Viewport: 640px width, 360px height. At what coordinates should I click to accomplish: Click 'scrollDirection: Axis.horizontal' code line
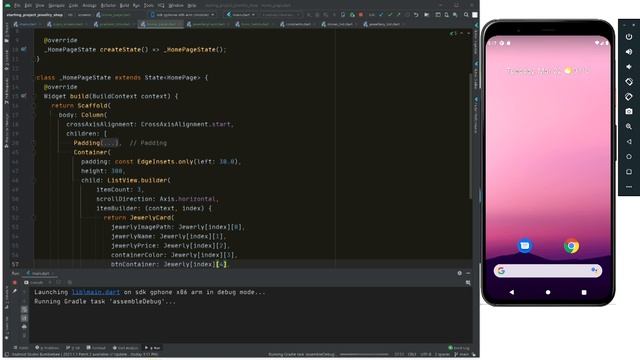158,199
